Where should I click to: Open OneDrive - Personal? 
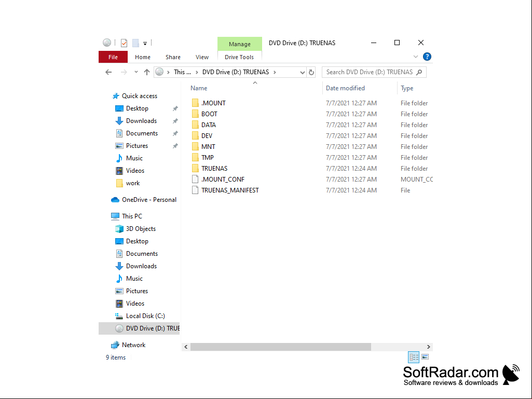149,200
